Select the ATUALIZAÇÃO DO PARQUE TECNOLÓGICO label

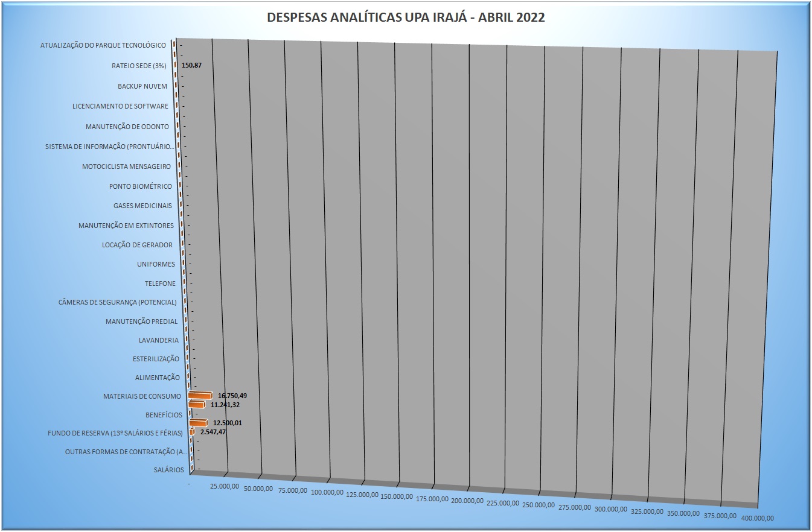coord(103,45)
